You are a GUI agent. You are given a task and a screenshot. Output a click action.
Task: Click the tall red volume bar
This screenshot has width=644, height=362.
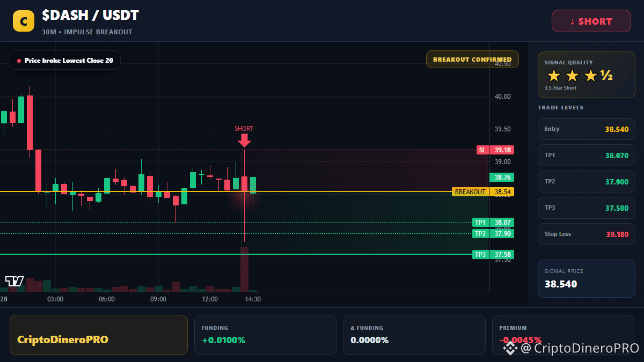pos(244,269)
